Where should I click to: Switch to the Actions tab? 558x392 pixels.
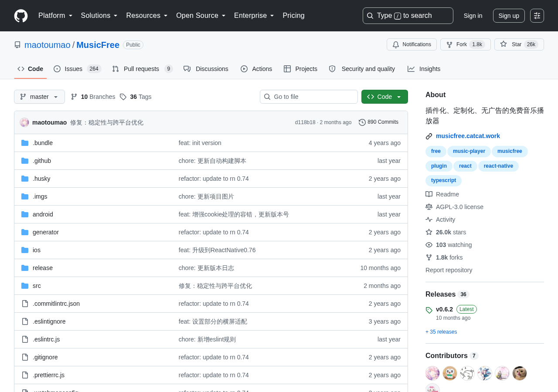coord(256,69)
